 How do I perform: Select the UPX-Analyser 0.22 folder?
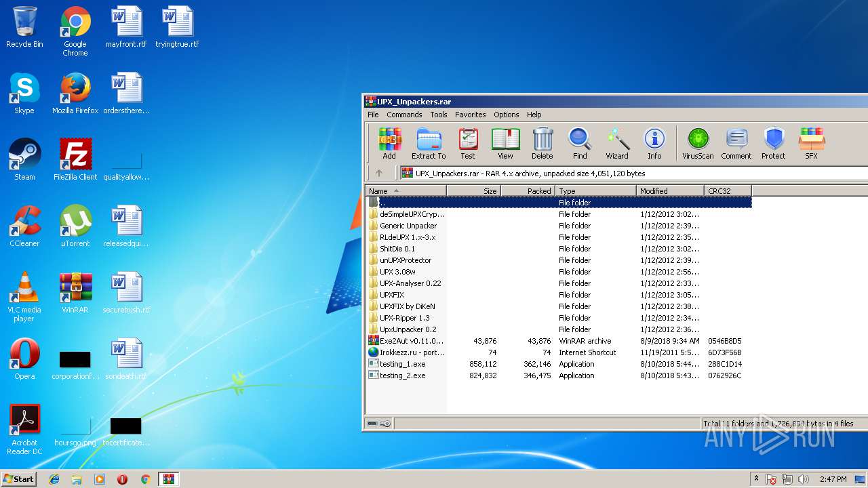tap(559, 283)
